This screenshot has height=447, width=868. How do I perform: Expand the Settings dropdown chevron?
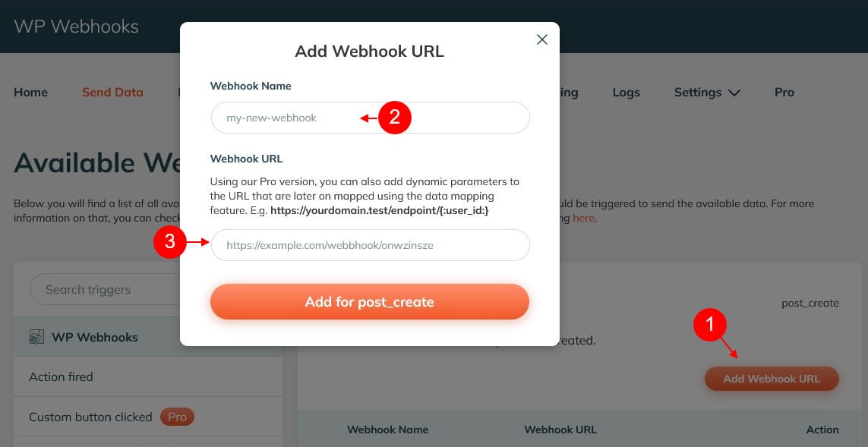coord(734,93)
